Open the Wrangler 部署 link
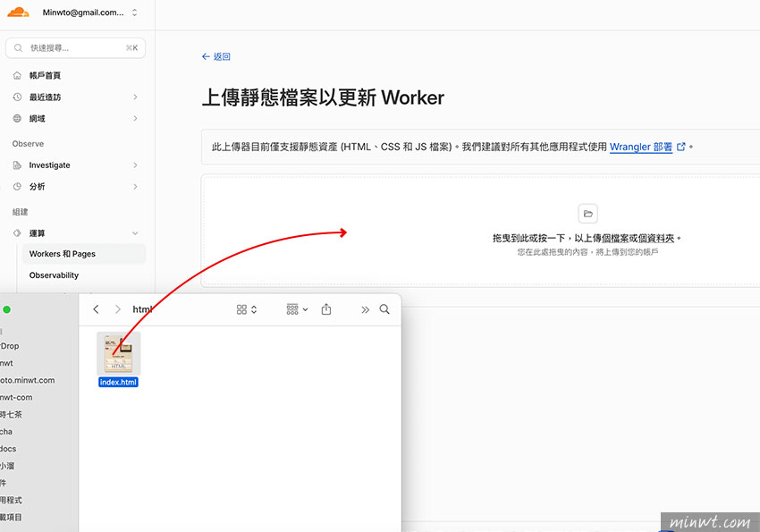 pos(641,147)
